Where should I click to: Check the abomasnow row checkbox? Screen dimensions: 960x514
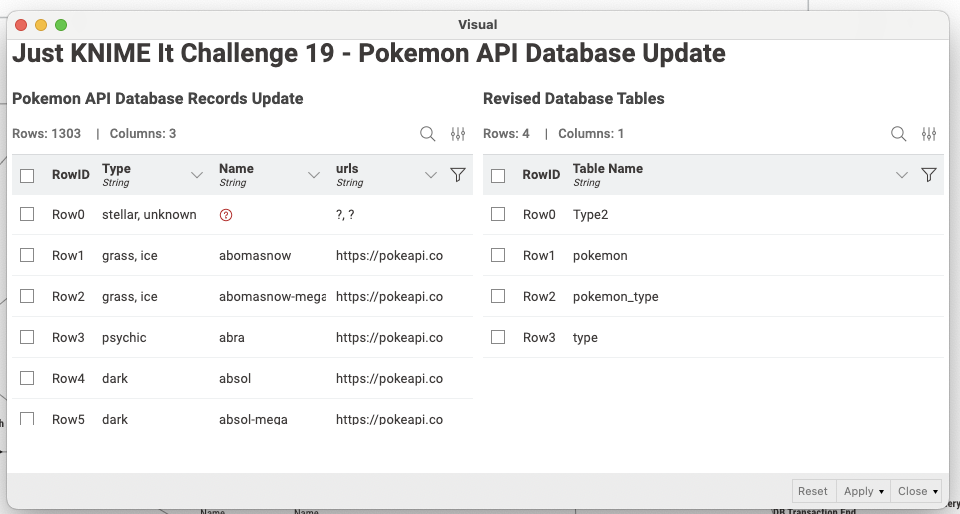pyautogui.click(x=28, y=256)
